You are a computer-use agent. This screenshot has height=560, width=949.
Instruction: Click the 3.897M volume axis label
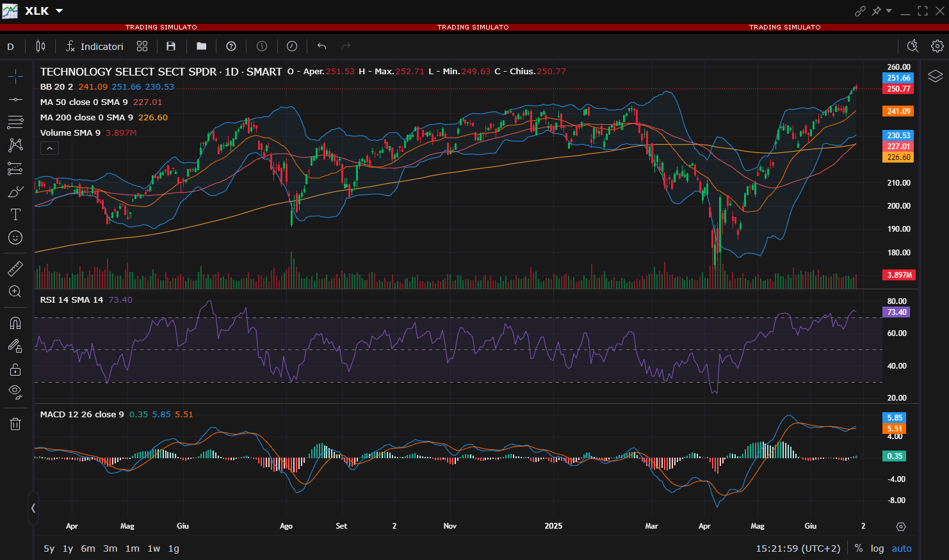[899, 275]
